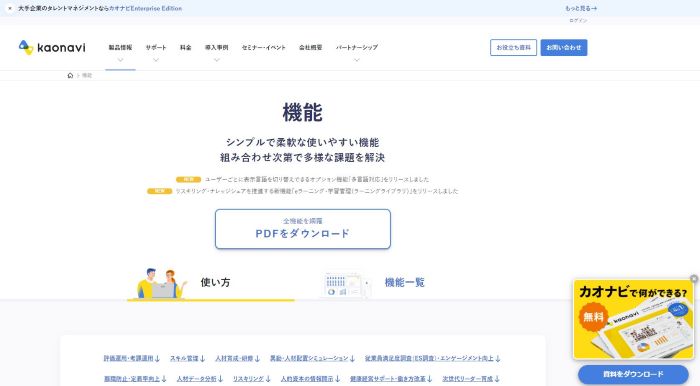Click the home breadcrumb icon
Image resolution: width=700 pixels, height=386 pixels.
click(70, 75)
